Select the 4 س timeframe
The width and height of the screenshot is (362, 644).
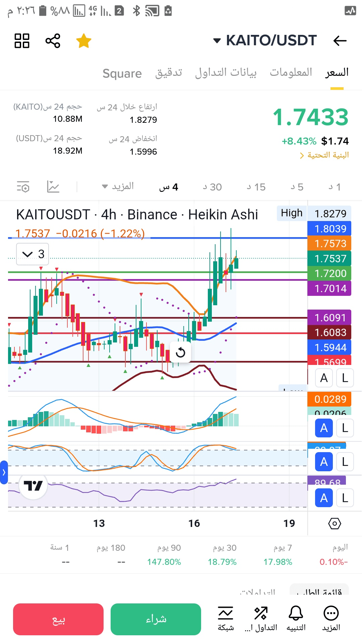169,187
